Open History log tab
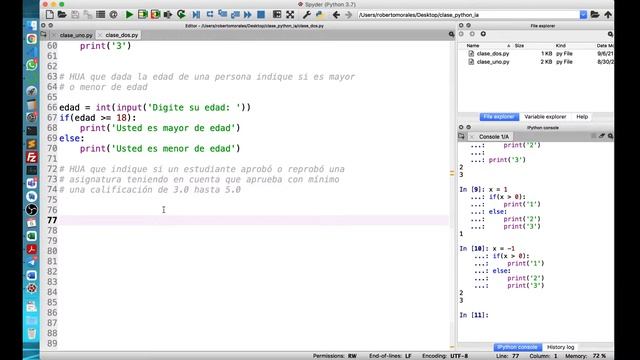640x360 pixels. pyautogui.click(x=560, y=347)
